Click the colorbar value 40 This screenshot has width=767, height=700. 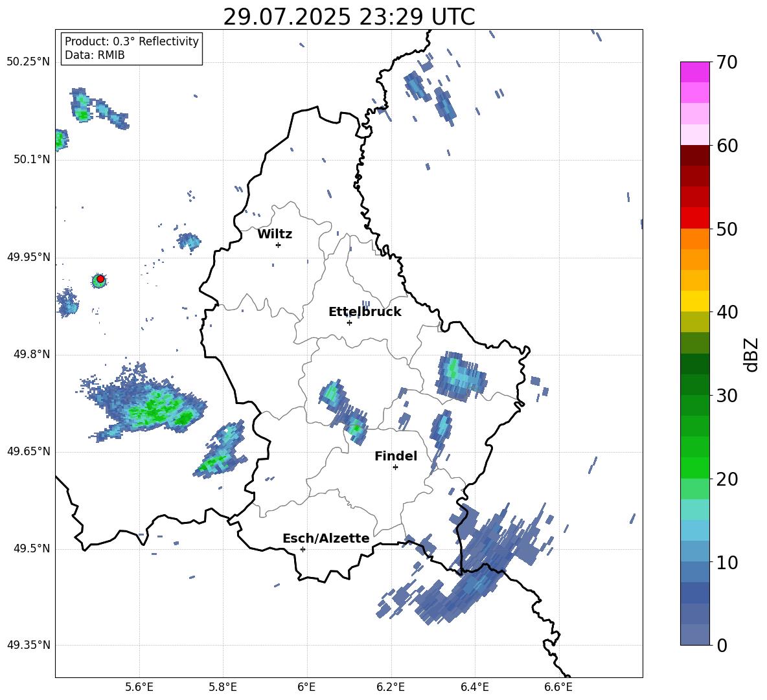[727, 312]
